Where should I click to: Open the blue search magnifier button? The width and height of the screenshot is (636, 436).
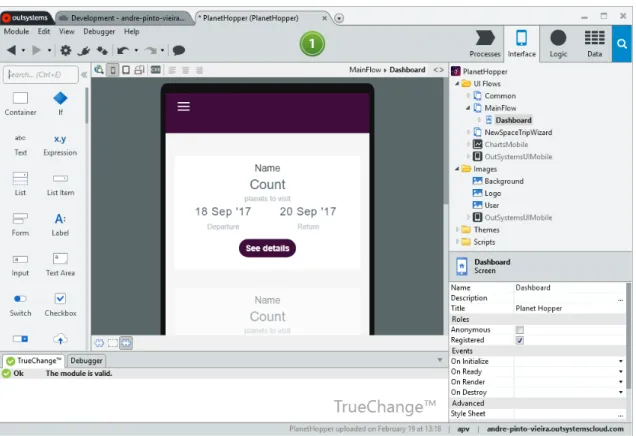tap(622, 43)
